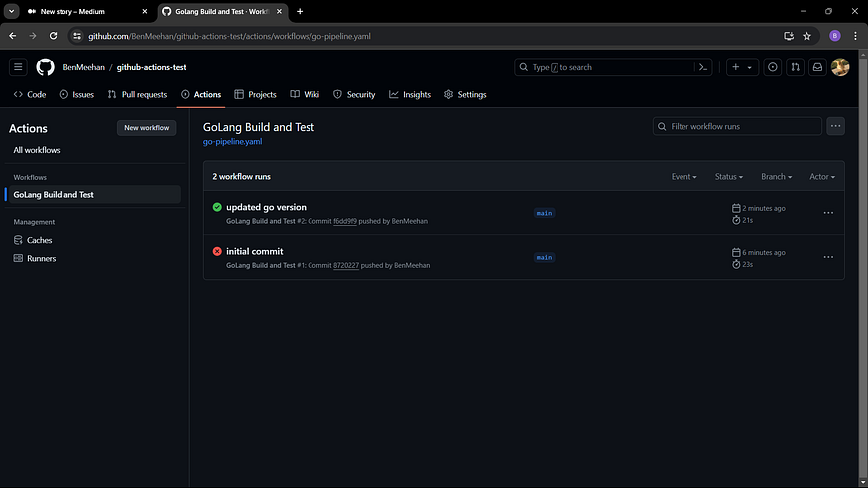Reload the page

tap(54, 36)
